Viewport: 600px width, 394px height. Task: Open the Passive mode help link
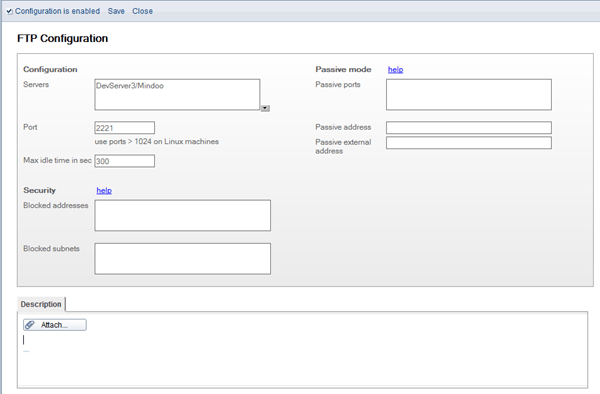coord(395,69)
